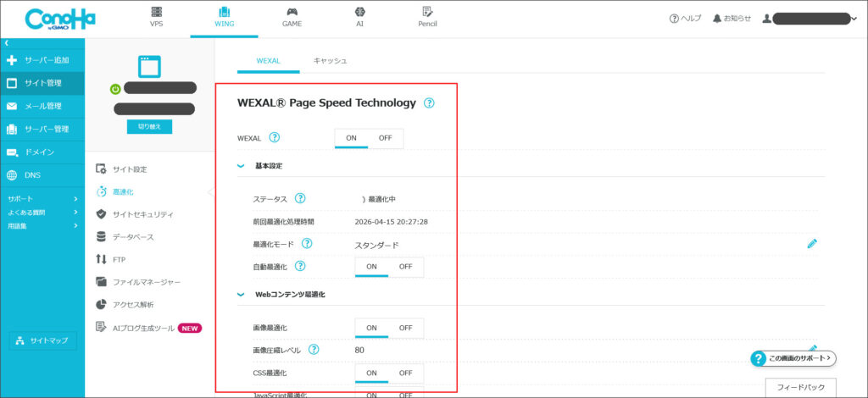The image size is (868, 398).
Task: Turn WEXAL ON
Action: click(x=352, y=138)
